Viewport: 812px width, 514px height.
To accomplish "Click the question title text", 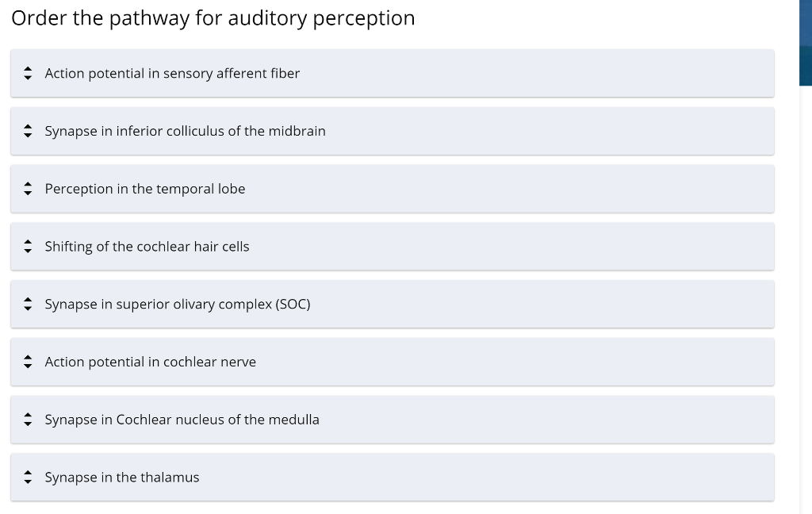I will pyautogui.click(x=213, y=17).
